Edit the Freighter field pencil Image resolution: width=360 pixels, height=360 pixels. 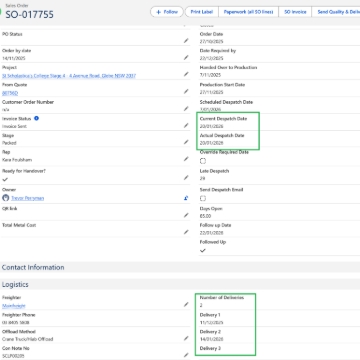click(186, 304)
